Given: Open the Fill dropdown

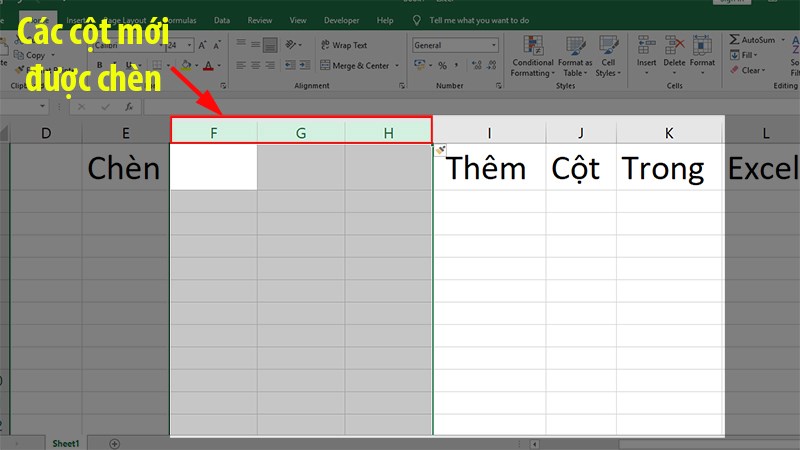Looking at the screenshot, I should [744, 55].
